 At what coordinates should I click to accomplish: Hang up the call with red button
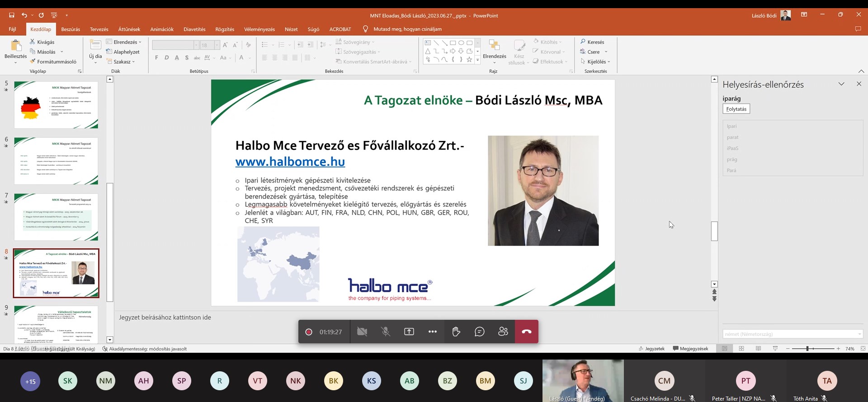(x=527, y=332)
